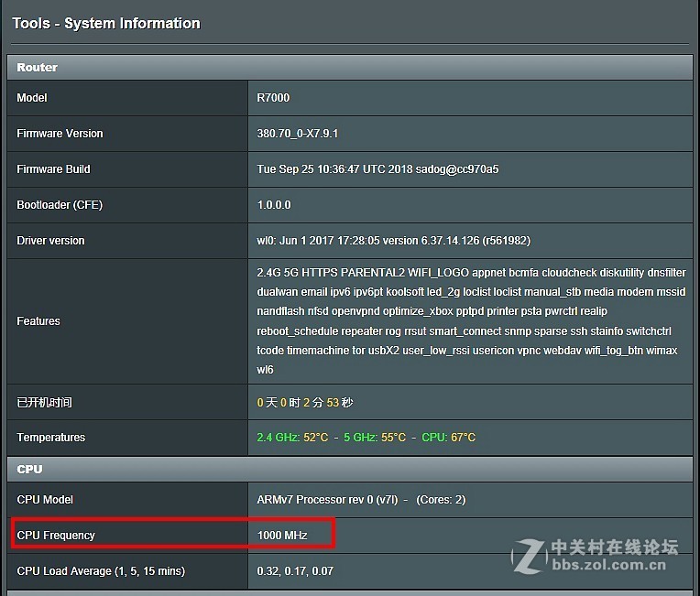Click the Tools - System Information title

[106, 24]
